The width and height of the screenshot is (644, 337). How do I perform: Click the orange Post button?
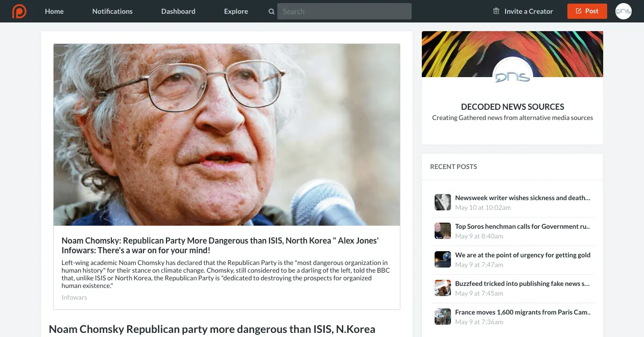587,11
